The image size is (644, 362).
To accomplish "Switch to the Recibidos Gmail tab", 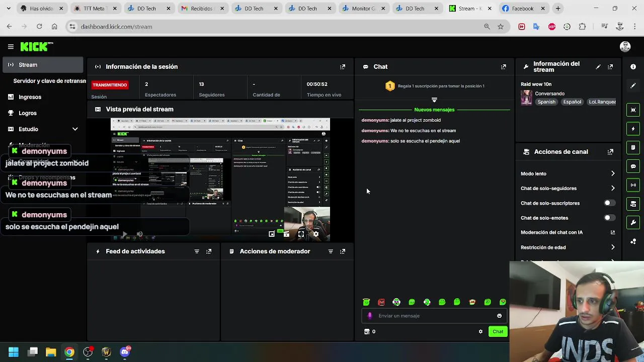I will [203, 9].
